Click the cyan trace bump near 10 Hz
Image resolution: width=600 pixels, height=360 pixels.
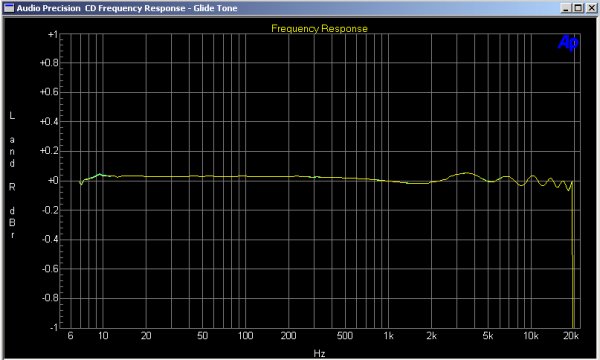(100, 174)
